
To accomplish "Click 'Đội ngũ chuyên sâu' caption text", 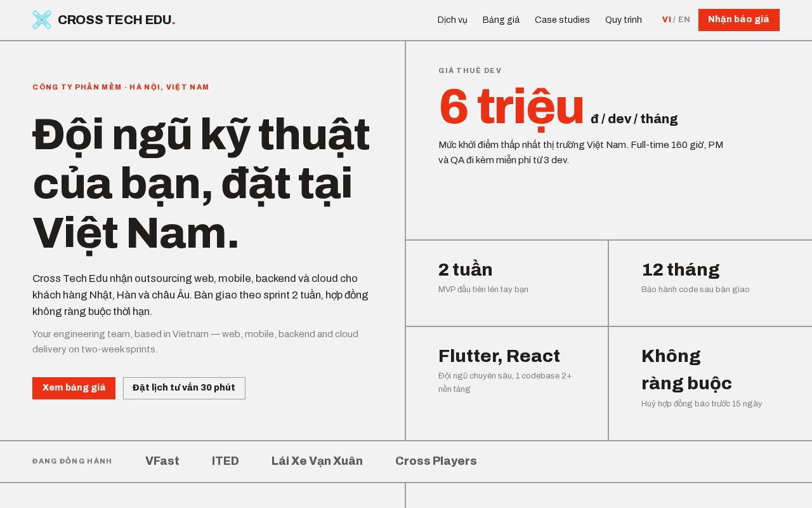I will (x=505, y=382).
